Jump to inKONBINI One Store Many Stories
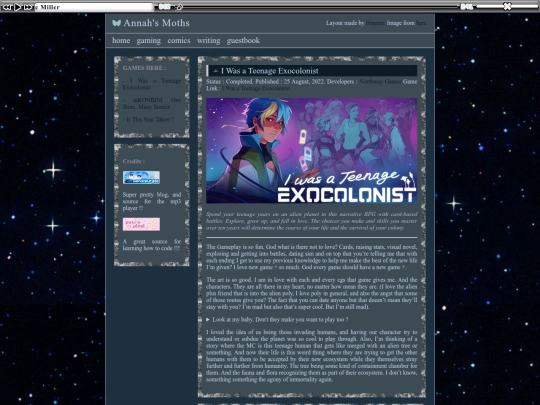 tap(152, 103)
